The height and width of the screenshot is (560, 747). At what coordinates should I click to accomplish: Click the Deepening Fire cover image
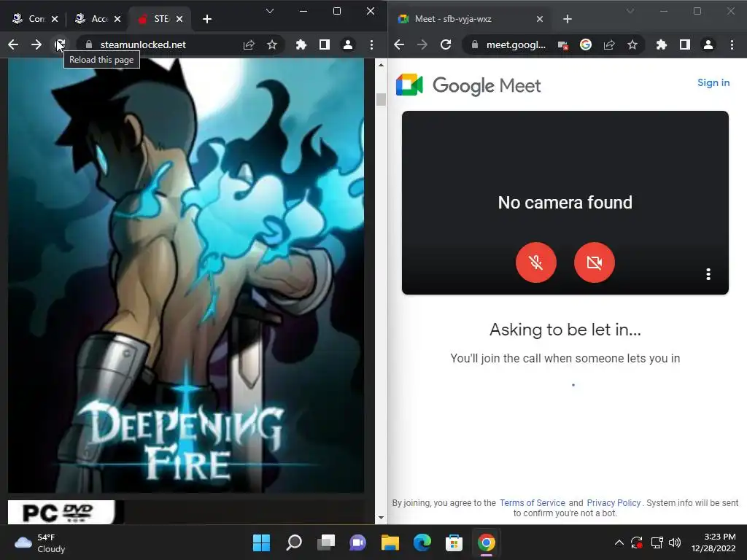tap(186, 275)
